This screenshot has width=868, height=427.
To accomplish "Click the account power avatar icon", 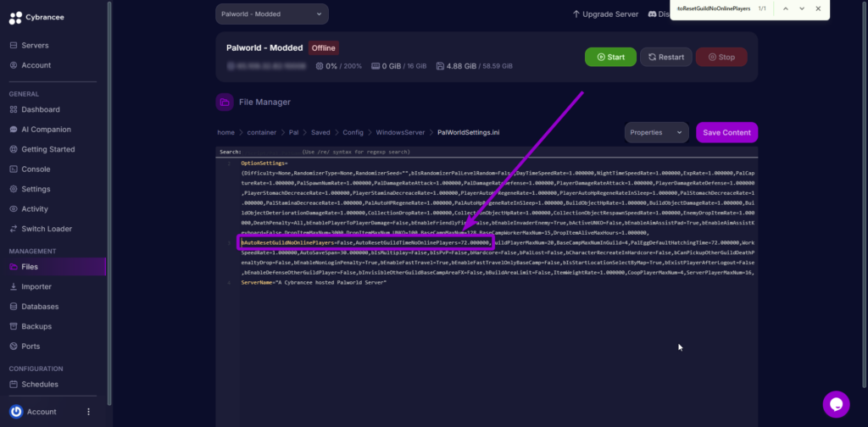I will pos(16,412).
